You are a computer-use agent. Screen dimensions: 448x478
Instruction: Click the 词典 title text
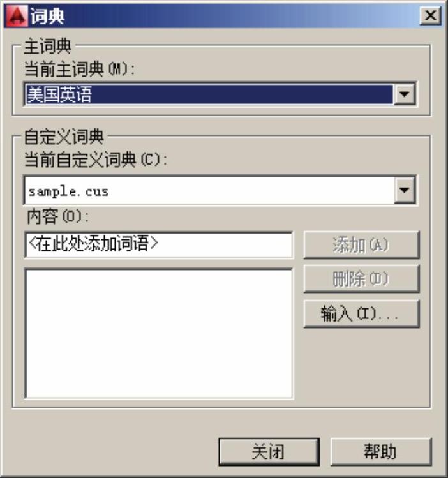click(47, 16)
